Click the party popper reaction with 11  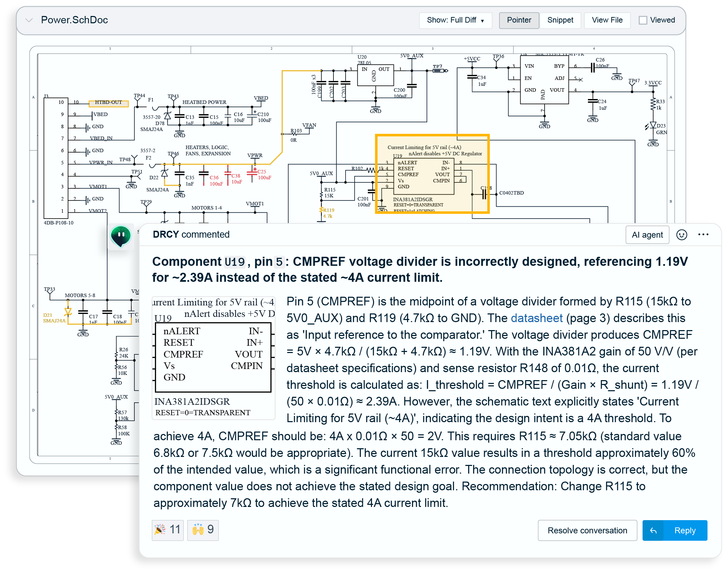[167, 530]
